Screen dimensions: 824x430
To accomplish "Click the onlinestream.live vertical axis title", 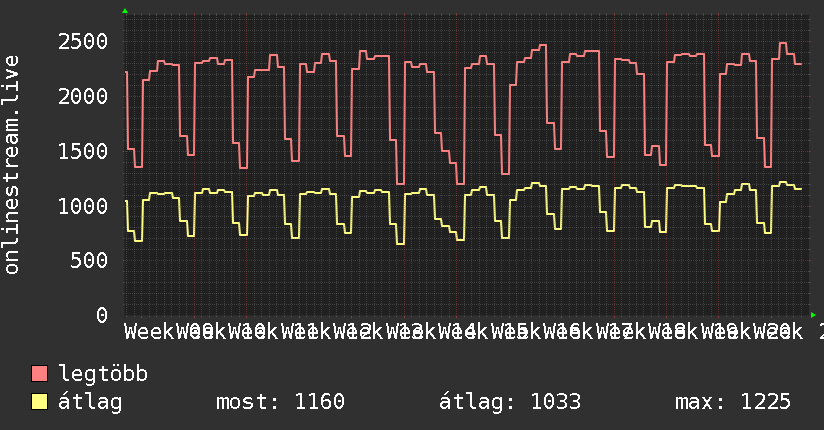I will click(x=11, y=165).
